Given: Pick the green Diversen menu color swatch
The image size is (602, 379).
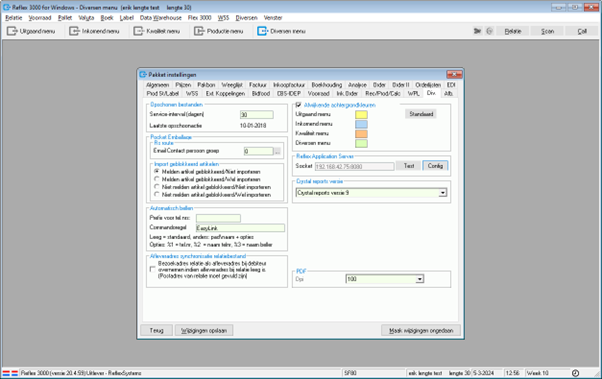Looking at the screenshot, I should (x=361, y=143).
